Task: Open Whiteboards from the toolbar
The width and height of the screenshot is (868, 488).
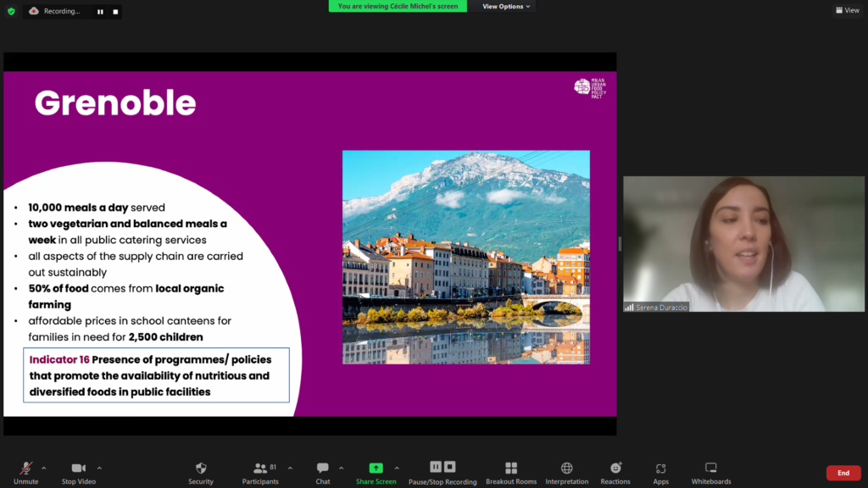Action: tap(710, 472)
